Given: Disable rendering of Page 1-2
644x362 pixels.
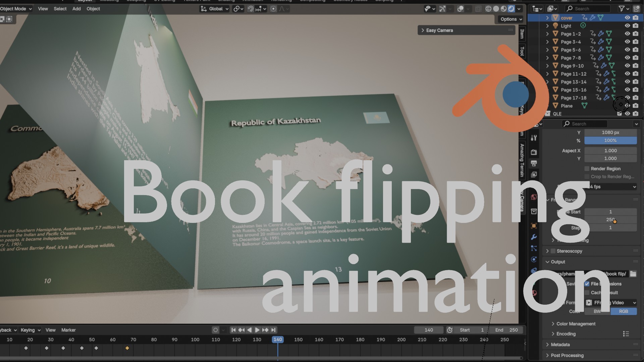Looking at the screenshot, I should [x=636, y=34].
